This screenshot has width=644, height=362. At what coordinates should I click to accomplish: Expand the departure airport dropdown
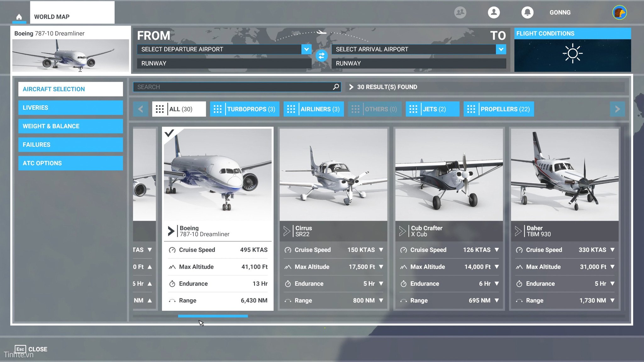(x=306, y=49)
